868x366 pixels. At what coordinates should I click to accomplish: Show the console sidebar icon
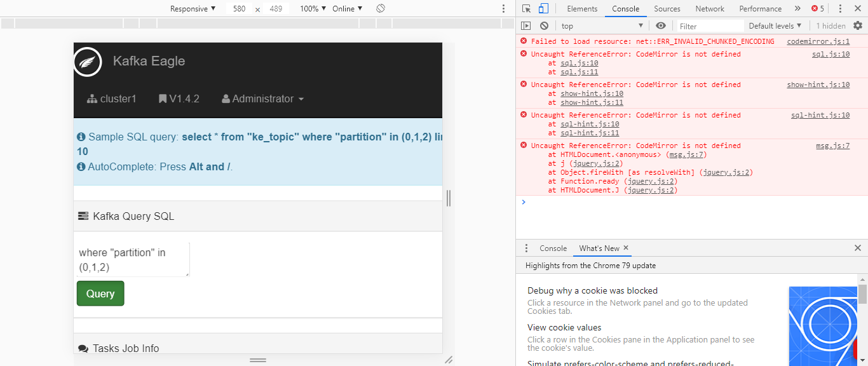click(526, 26)
